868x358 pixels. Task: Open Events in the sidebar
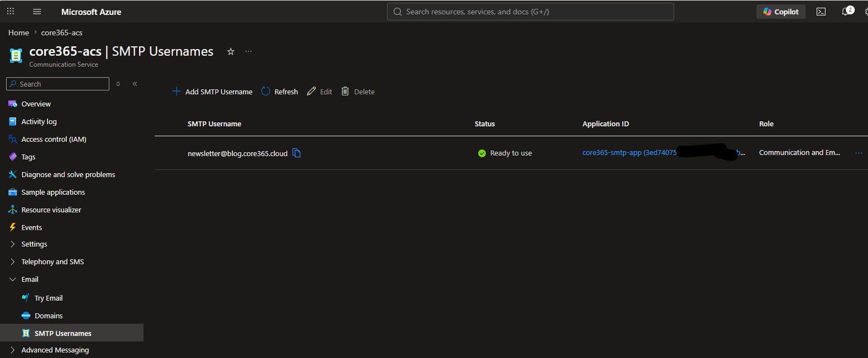(31, 227)
